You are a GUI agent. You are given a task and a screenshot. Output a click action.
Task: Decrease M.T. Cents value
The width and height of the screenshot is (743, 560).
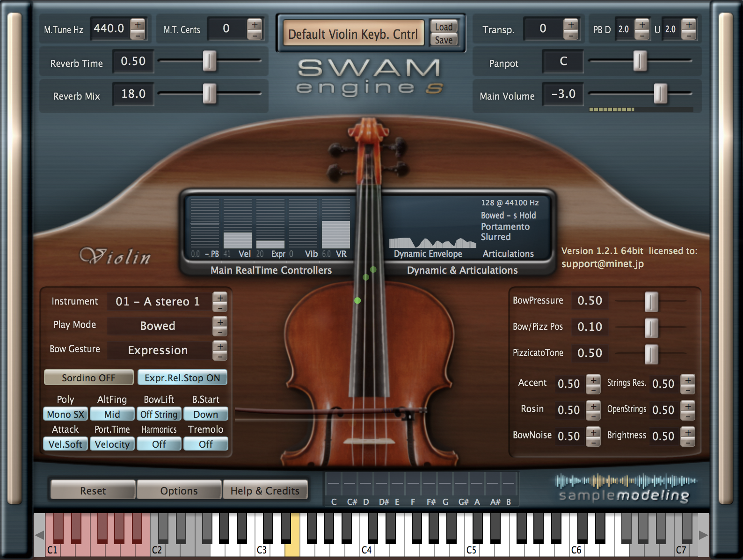[x=255, y=35]
